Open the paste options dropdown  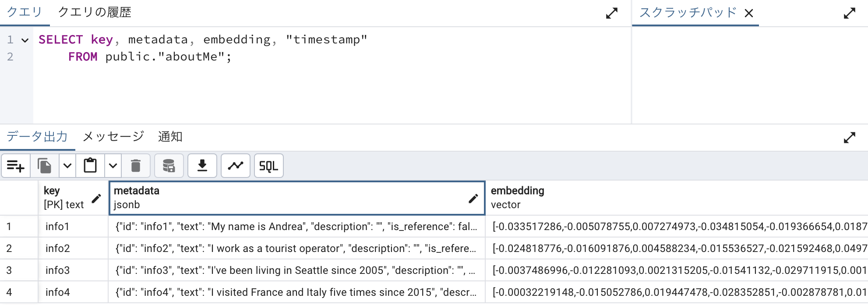click(113, 166)
